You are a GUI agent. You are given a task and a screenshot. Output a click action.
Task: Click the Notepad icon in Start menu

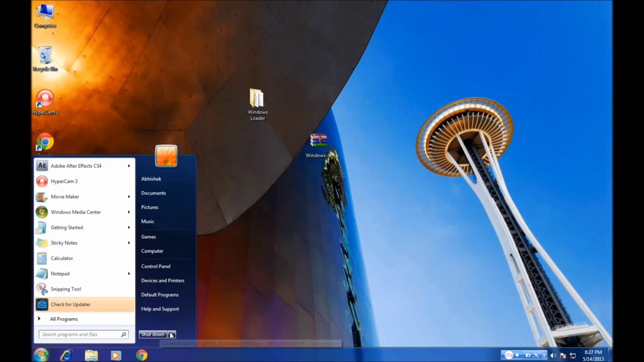(42, 274)
